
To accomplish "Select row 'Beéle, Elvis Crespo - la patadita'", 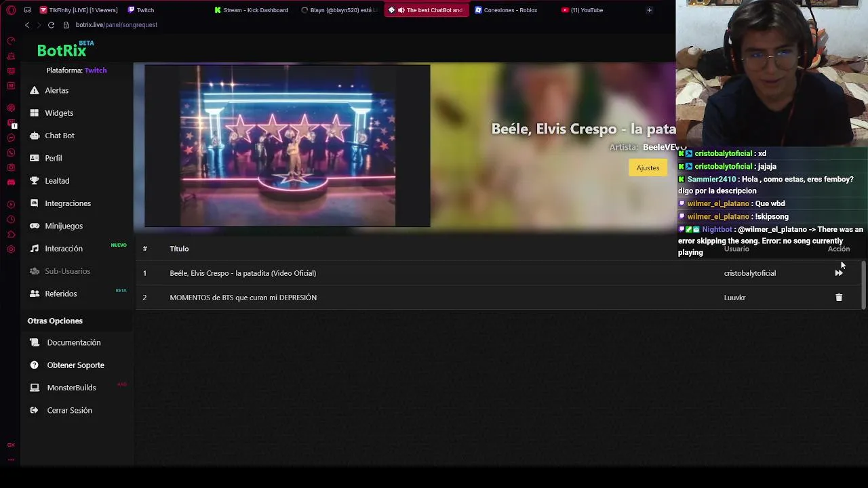I will coord(498,273).
